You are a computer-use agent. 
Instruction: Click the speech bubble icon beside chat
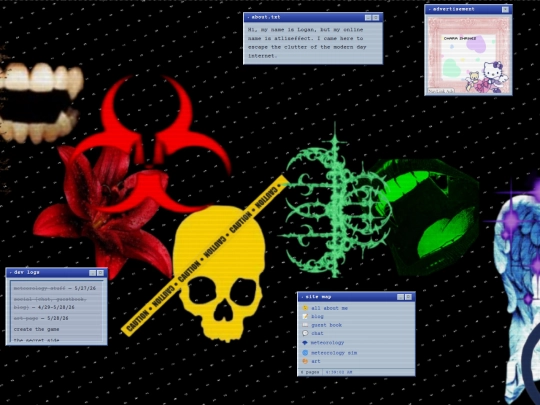point(305,333)
